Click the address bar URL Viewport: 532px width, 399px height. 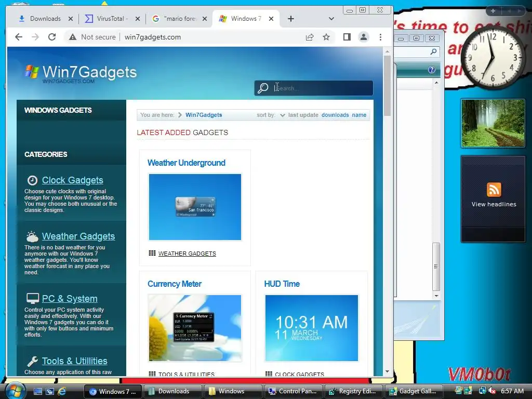pos(153,37)
